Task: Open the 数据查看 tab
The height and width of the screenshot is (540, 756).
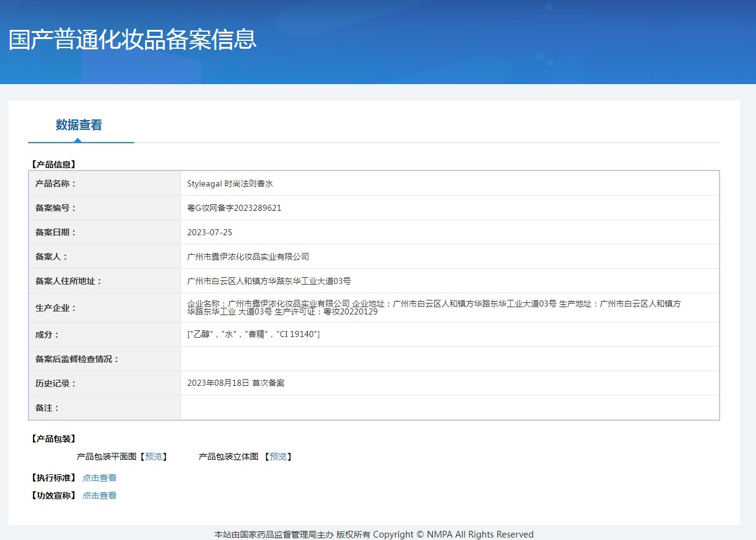Action: tap(79, 125)
